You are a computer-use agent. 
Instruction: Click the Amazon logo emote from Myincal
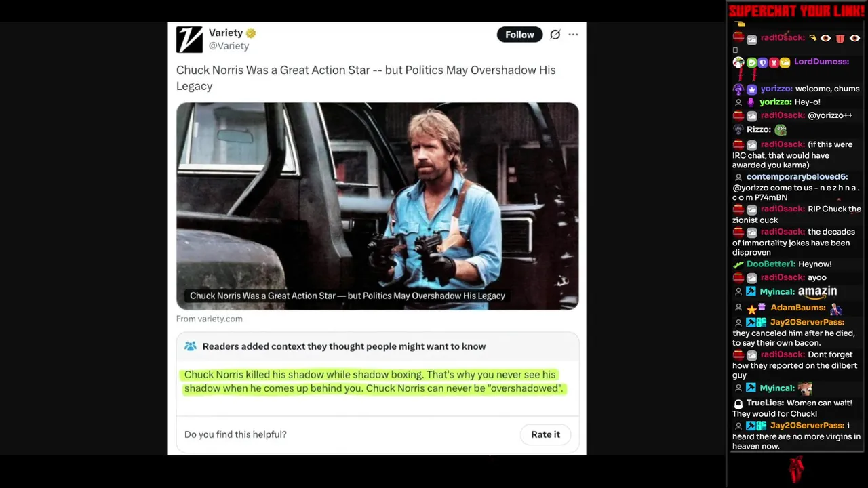[817, 291]
